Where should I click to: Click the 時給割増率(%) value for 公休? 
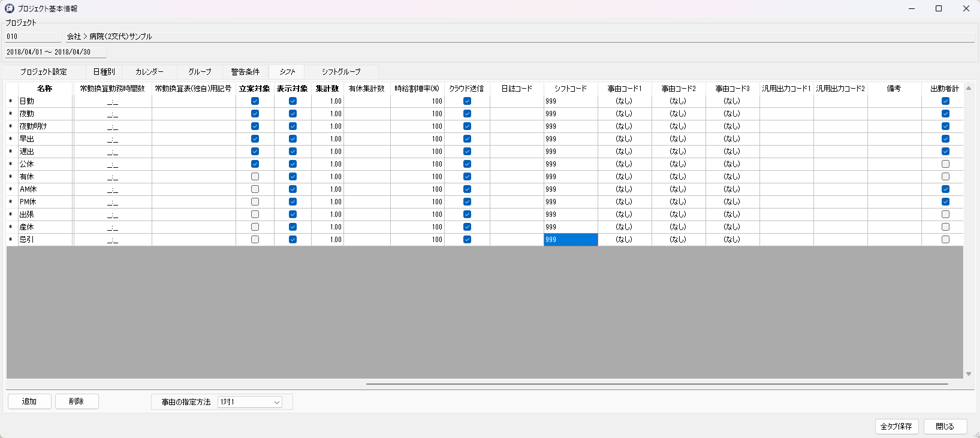(417, 164)
